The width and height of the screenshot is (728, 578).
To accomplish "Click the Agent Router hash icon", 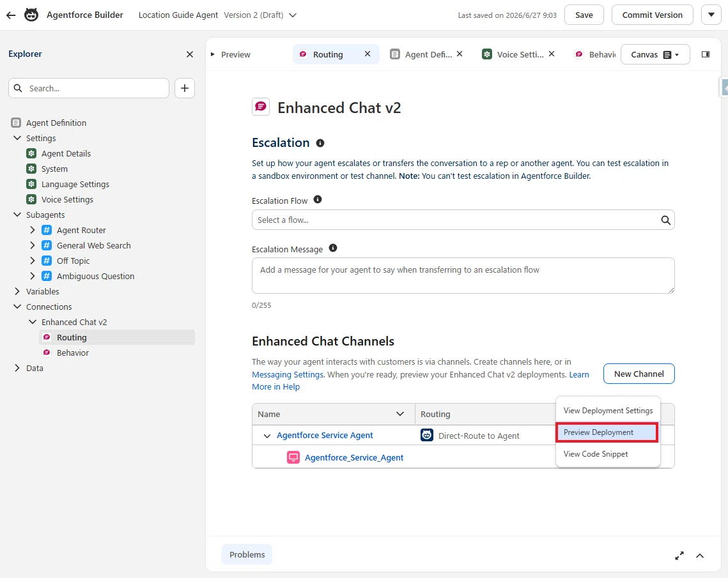I will (x=47, y=230).
